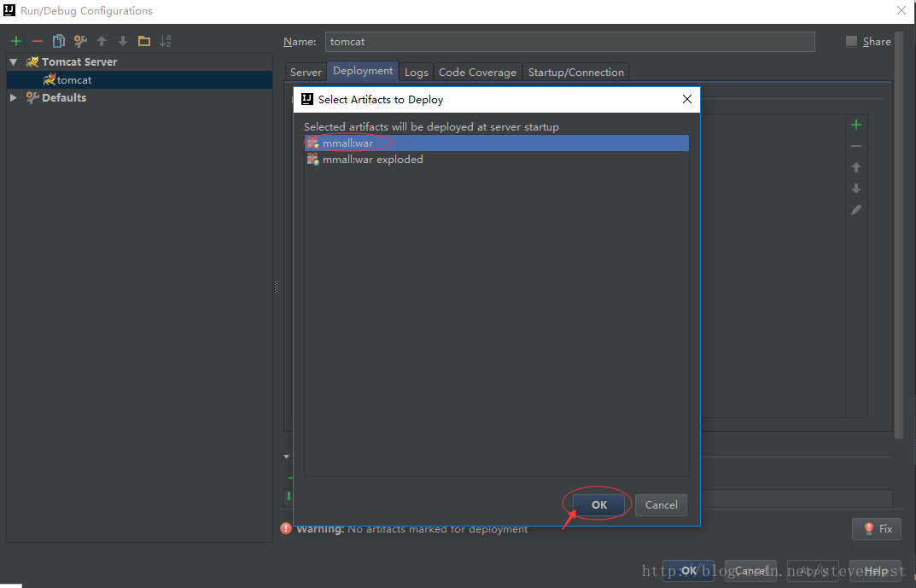
Task: Create new folder using folder icon
Action: pos(144,41)
